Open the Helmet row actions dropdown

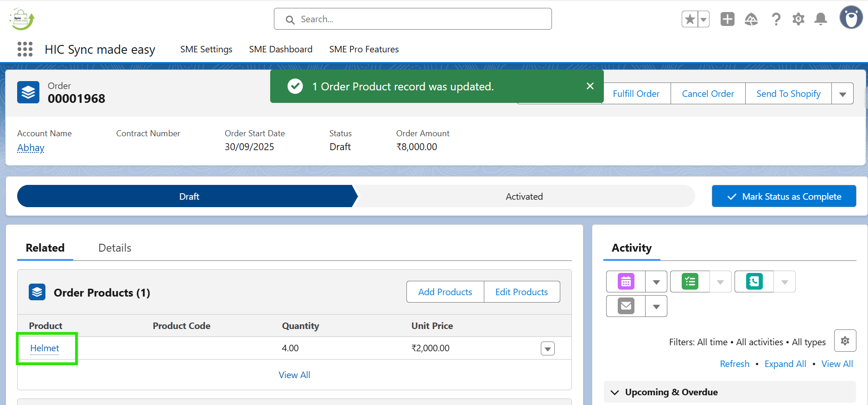click(547, 349)
